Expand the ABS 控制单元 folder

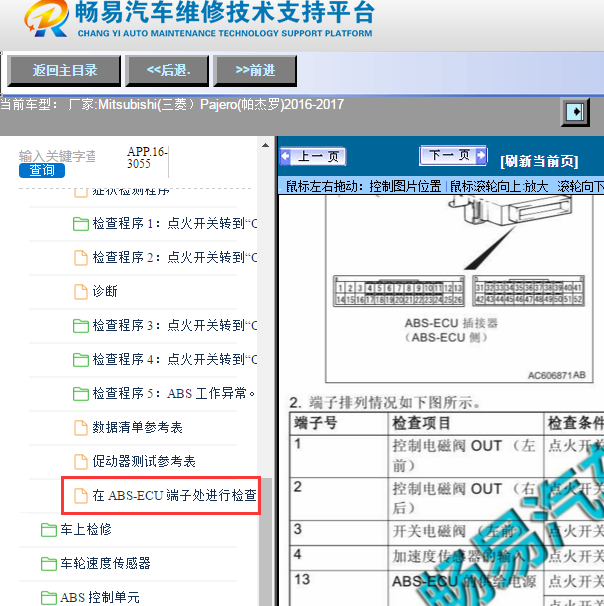point(100,597)
